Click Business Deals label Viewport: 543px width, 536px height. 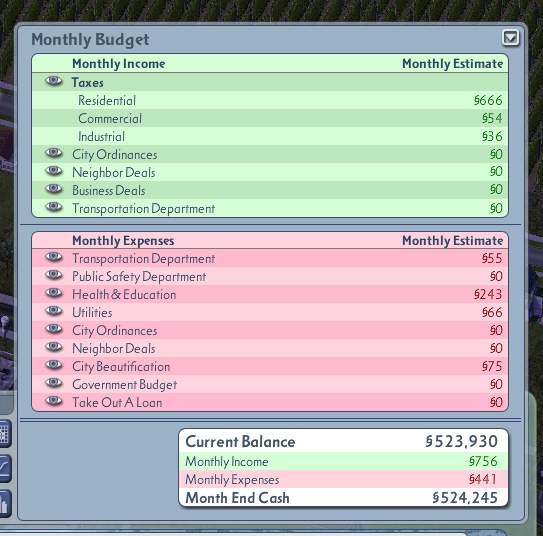(x=109, y=190)
